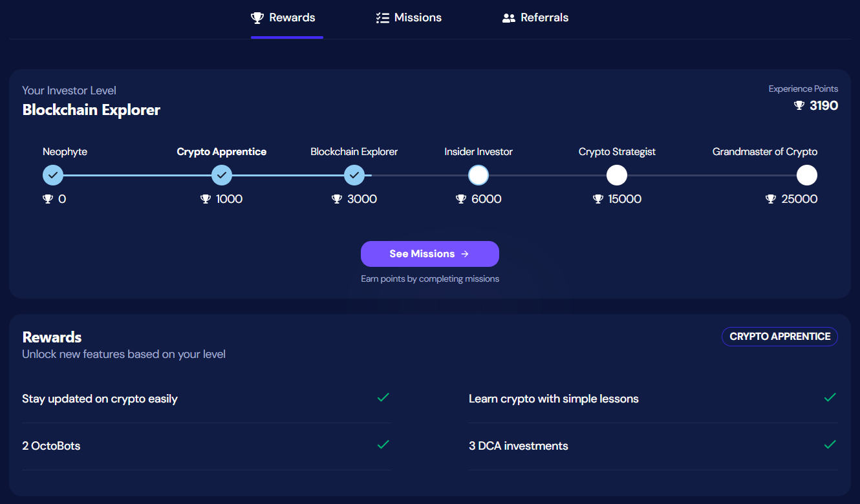Click the 15000 points threshold value

[625, 199]
